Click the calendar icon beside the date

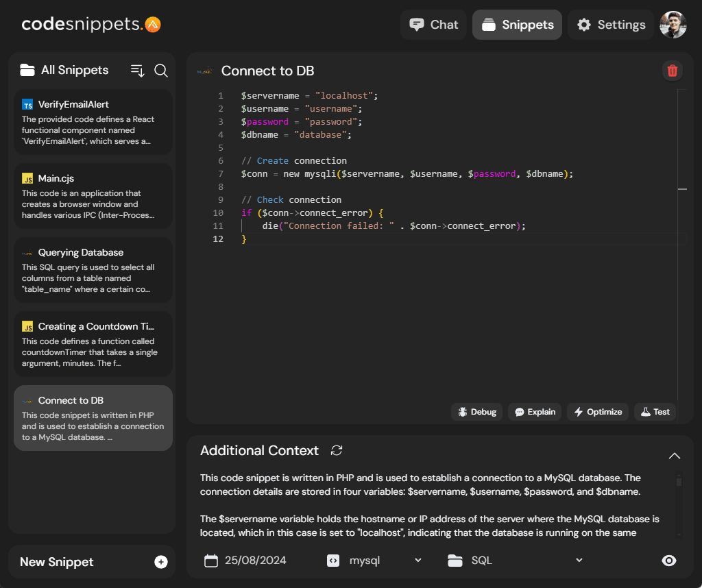[x=211, y=561]
